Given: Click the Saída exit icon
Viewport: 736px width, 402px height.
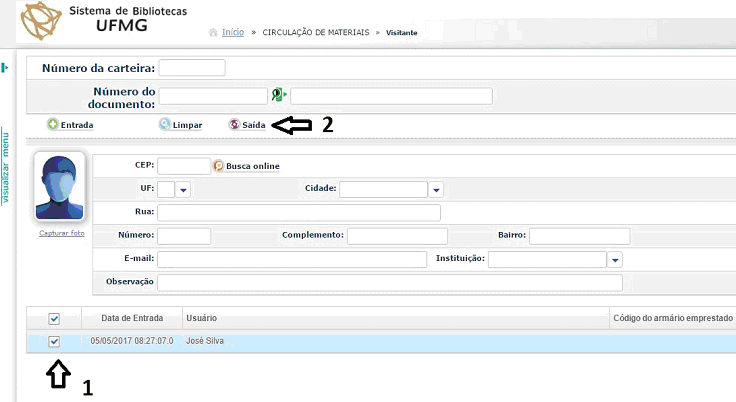Looking at the screenshot, I should (234, 125).
